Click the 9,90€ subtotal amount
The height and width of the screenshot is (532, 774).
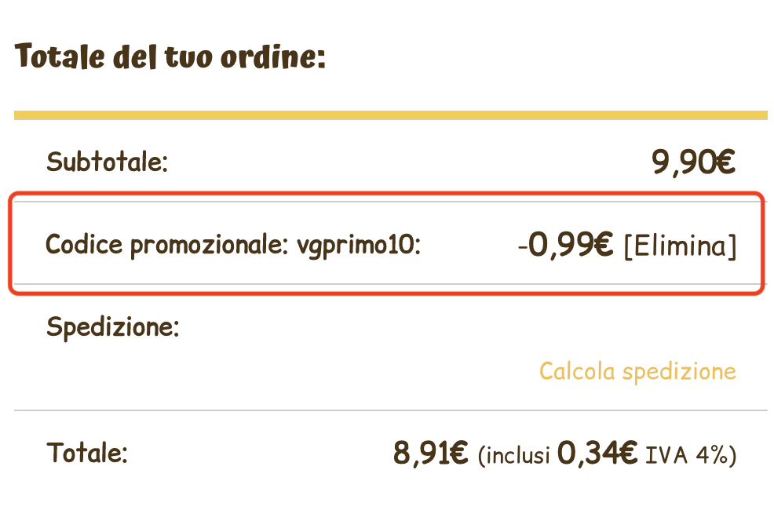pos(693,162)
